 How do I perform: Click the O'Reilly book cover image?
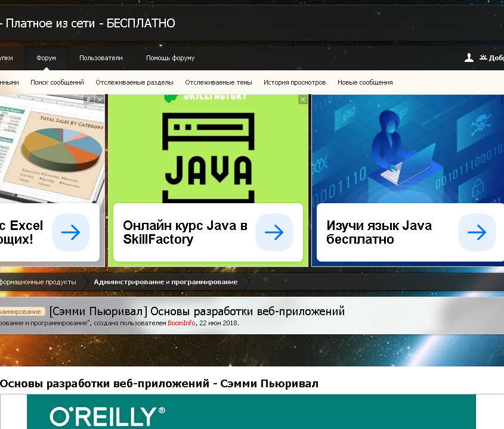point(251,412)
